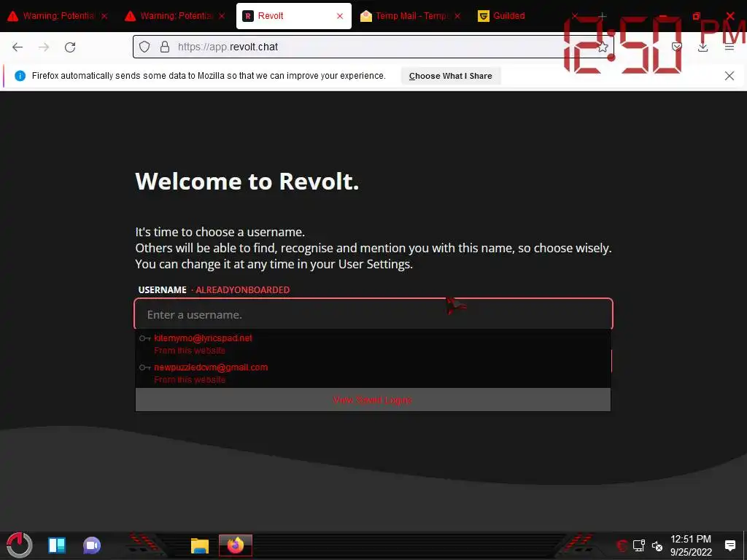The height and width of the screenshot is (560, 747).
Task: Open the Downloads toolbar icon
Action: [703, 47]
